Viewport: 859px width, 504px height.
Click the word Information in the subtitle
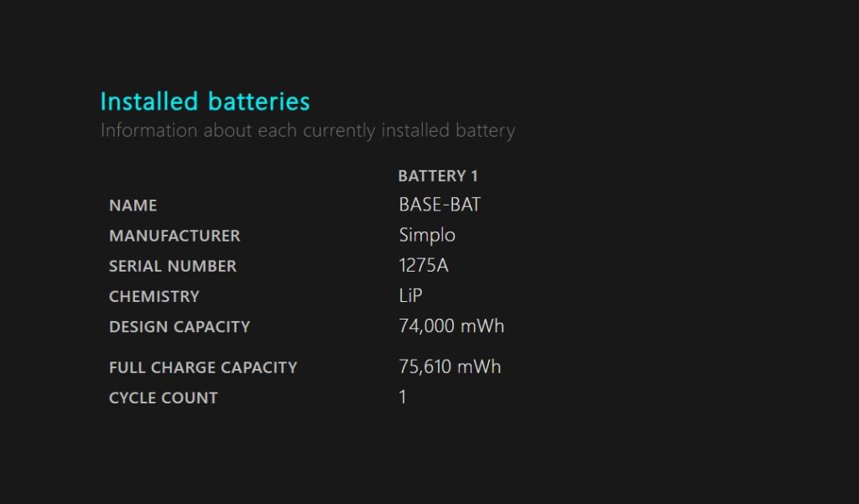click(x=149, y=130)
